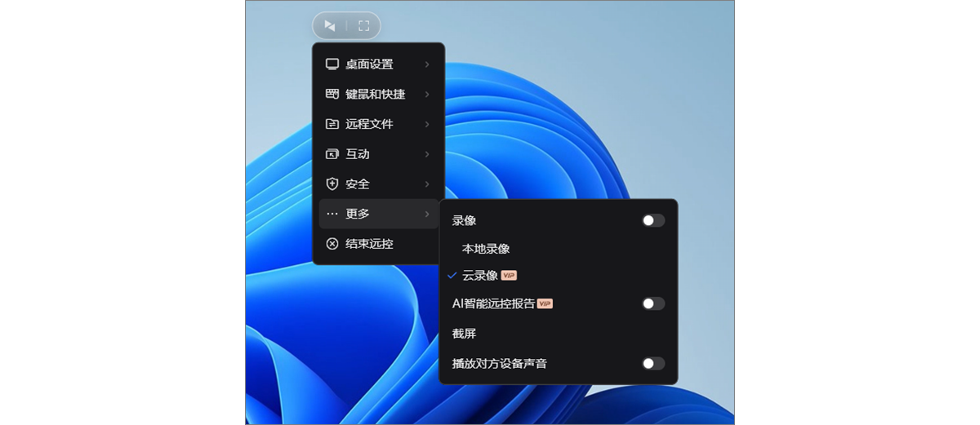
Task: Open the 安全 menu entry
Action: coord(379,184)
